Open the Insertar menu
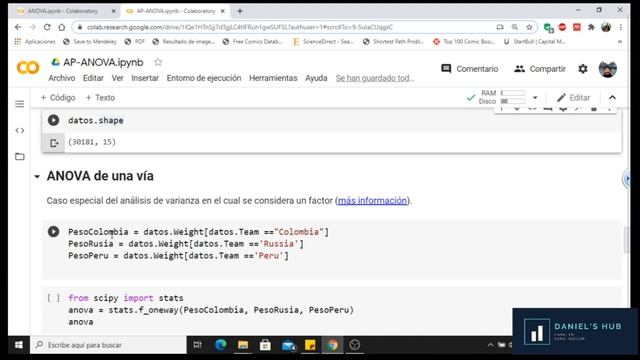 [145, 78]
